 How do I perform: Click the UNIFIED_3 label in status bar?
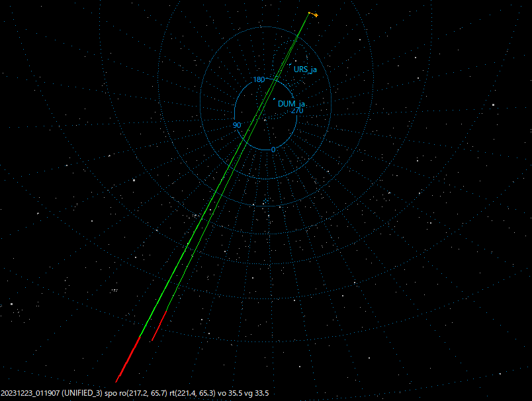(x=81, y=393)
